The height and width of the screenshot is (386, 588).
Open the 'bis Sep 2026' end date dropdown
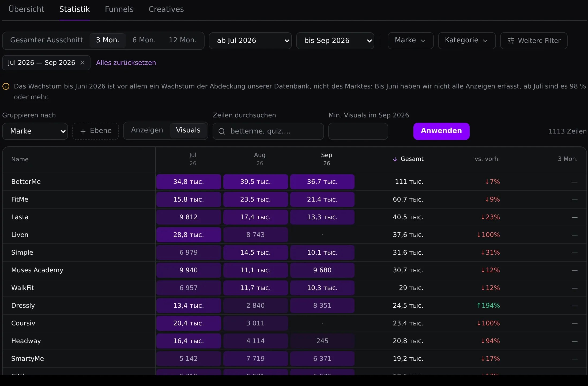(335, 41)
